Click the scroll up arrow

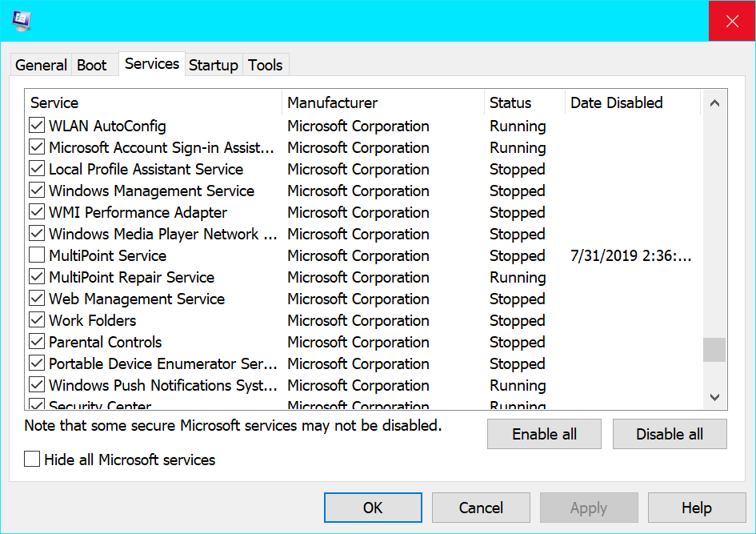[x=714, y=102]
